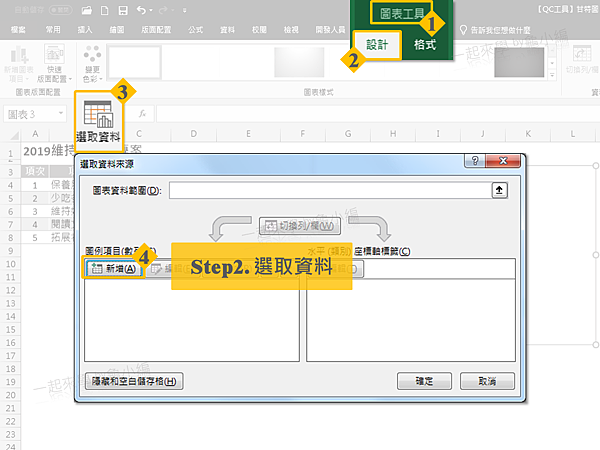
Task: Open the 變更色彩 (Change Colors) dropdown
Action: (x=92, y=63)
